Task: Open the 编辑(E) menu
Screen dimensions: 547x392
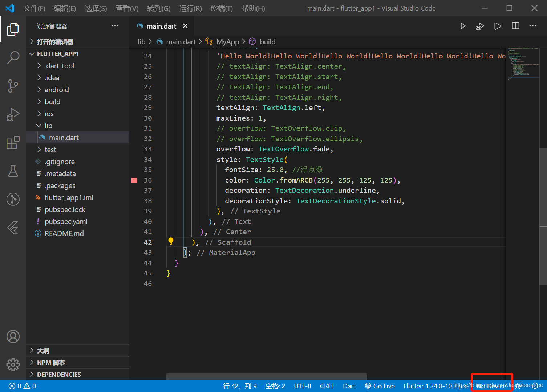Action: point(65,8)
